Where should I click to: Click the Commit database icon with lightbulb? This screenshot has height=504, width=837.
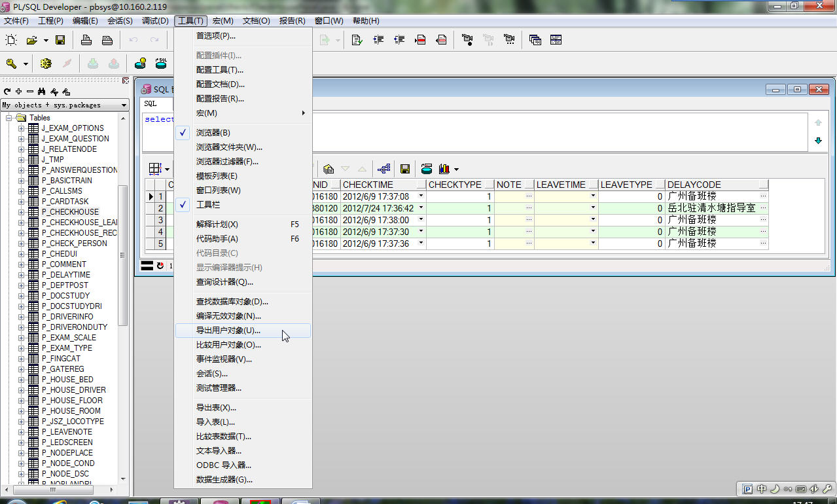140,63
